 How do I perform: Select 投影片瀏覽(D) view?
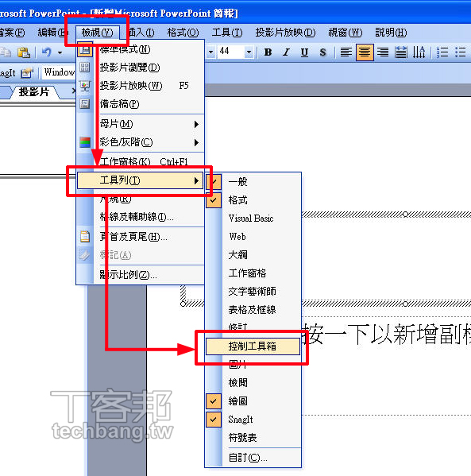(141, 68)
